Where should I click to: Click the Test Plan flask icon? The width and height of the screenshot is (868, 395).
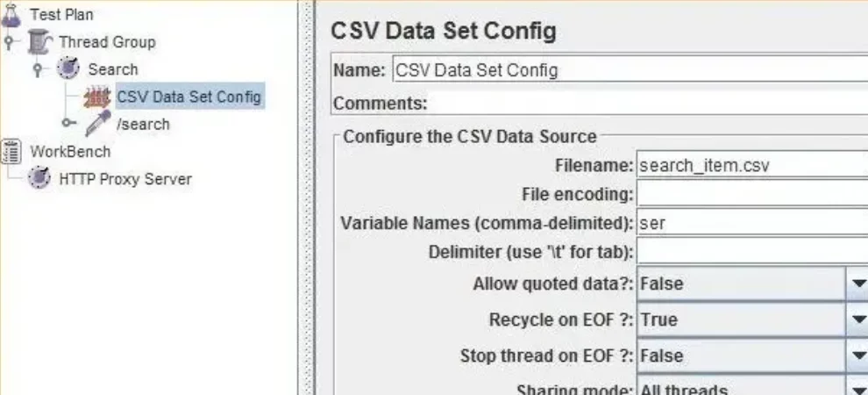(x=12, y=14)
